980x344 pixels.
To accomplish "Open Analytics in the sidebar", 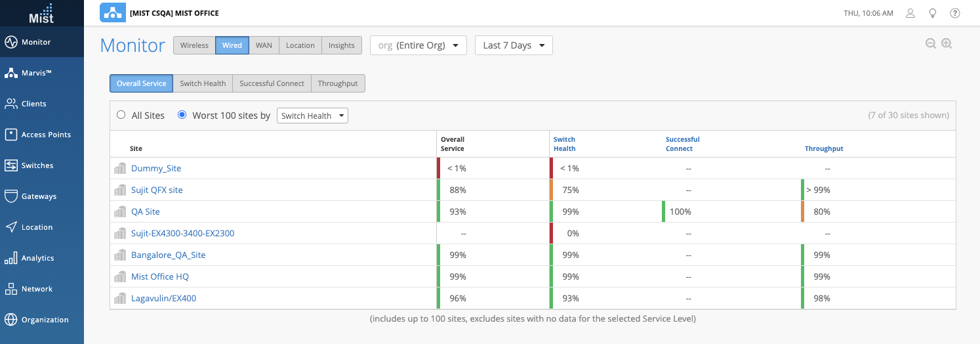I will (37, 258).
